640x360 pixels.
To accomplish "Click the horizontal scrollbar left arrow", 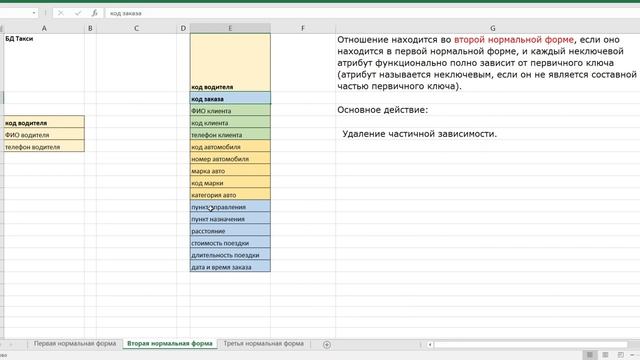I will coord(430,344).
